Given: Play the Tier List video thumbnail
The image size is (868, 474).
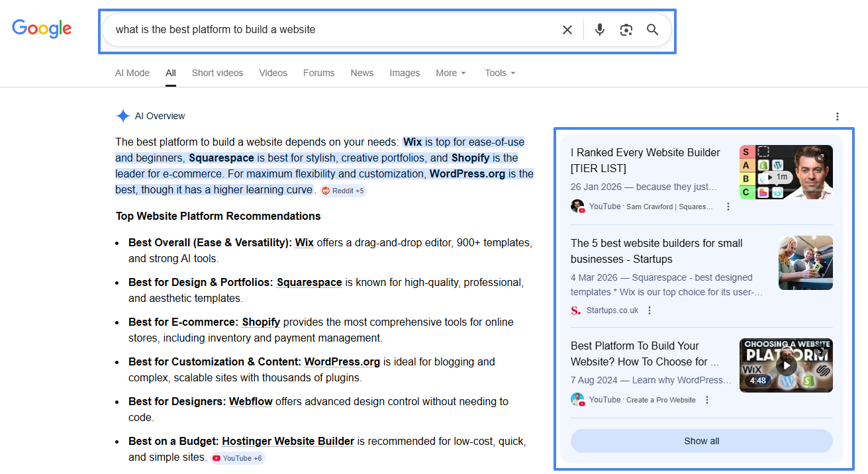Looking at the screenshot, I should tap(786, 172).
